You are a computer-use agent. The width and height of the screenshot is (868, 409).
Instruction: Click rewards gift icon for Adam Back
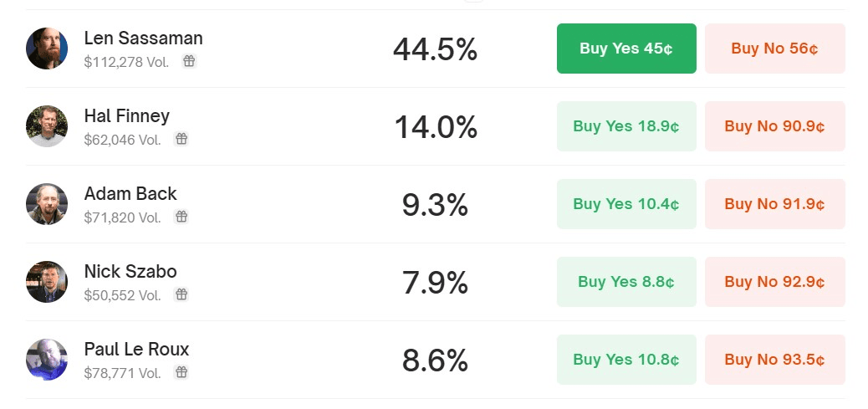click(181, 217)
